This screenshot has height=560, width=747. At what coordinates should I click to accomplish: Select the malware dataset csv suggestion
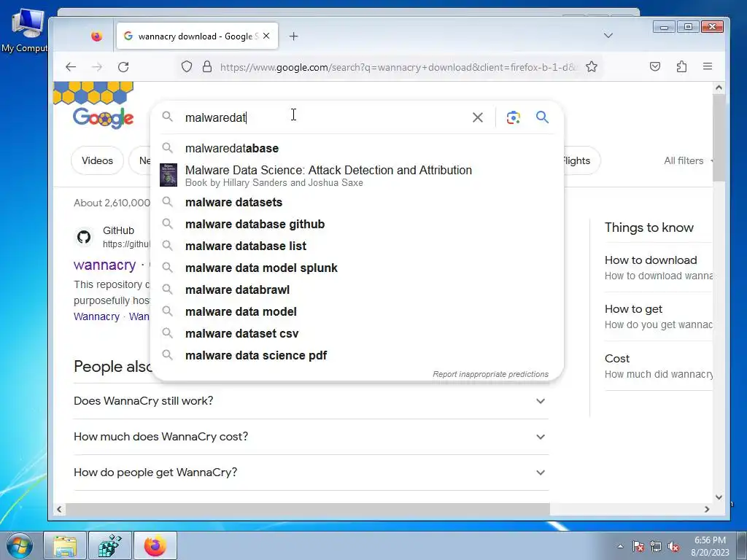coord(356,334)
